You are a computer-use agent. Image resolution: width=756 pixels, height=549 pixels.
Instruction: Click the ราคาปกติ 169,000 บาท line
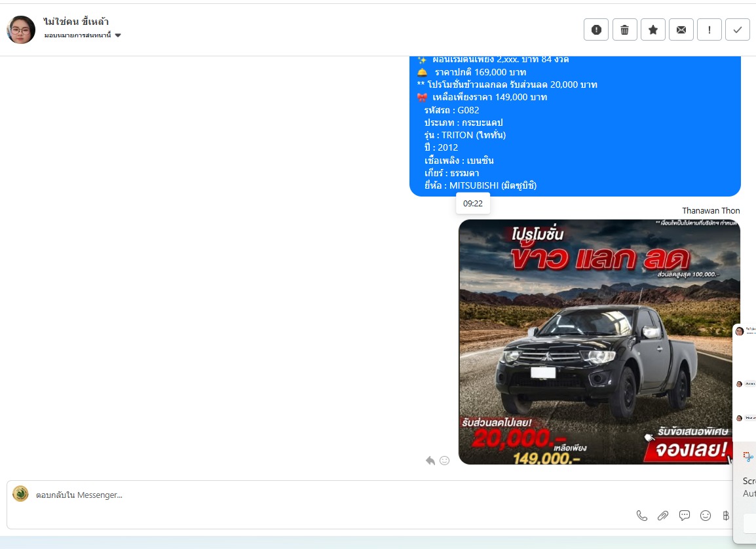(472, 72)
